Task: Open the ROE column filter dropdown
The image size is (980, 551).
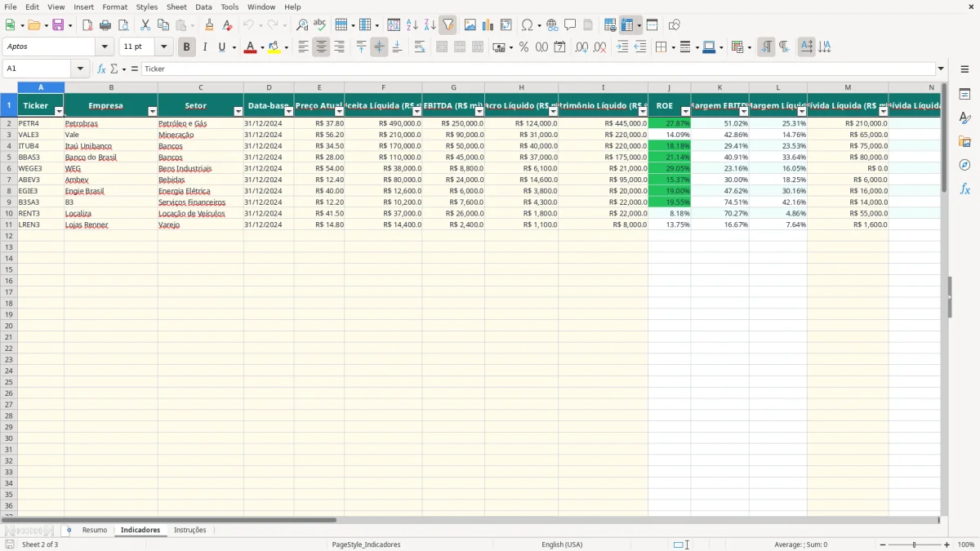Action: [685, 111]
